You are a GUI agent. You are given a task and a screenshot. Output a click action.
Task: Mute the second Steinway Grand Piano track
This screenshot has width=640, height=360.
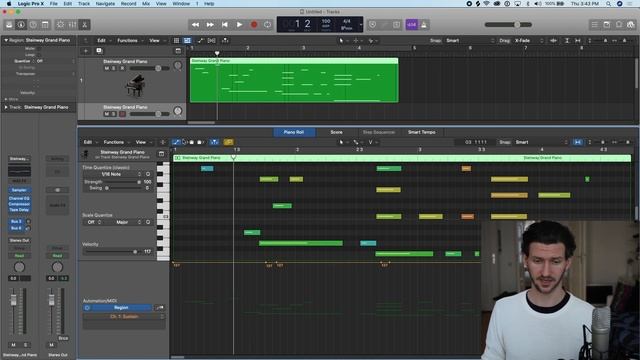pyautogui.click(x=107, y=114)
